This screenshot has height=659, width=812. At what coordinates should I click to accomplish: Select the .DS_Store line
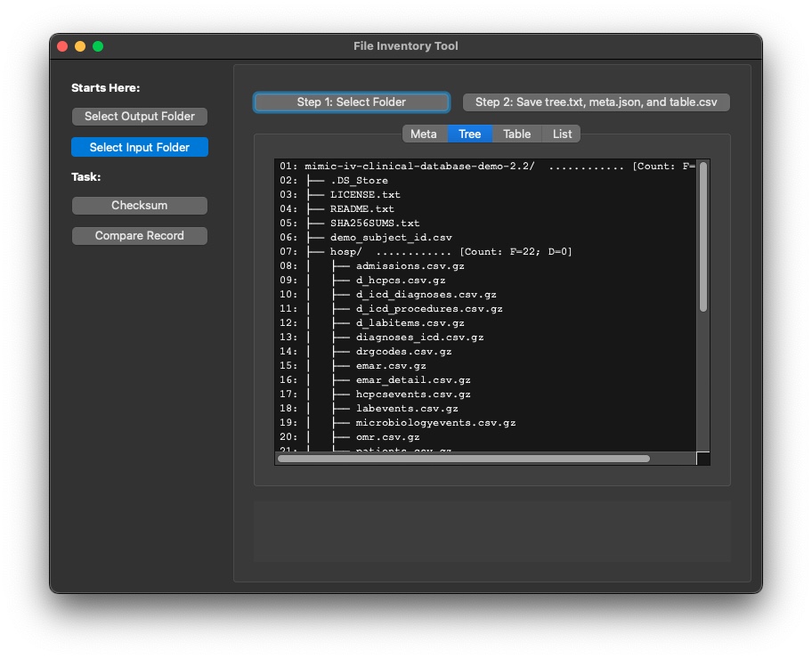coord(359,180)
